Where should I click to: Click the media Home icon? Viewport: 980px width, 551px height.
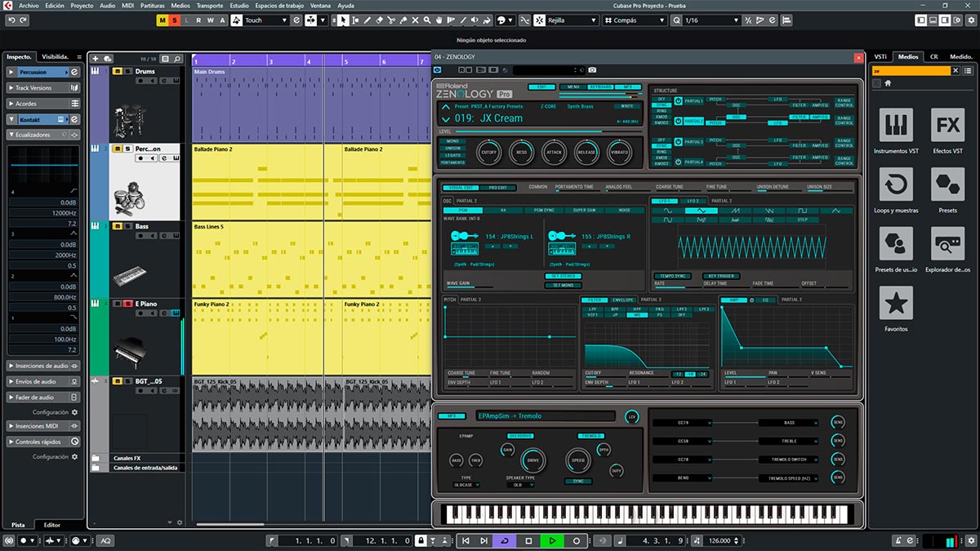[888, 83]
